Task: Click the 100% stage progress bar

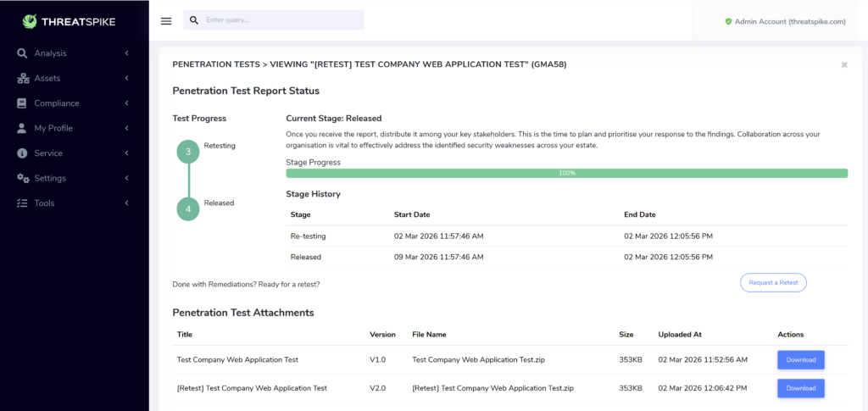Action: click(x=566, y=173)
